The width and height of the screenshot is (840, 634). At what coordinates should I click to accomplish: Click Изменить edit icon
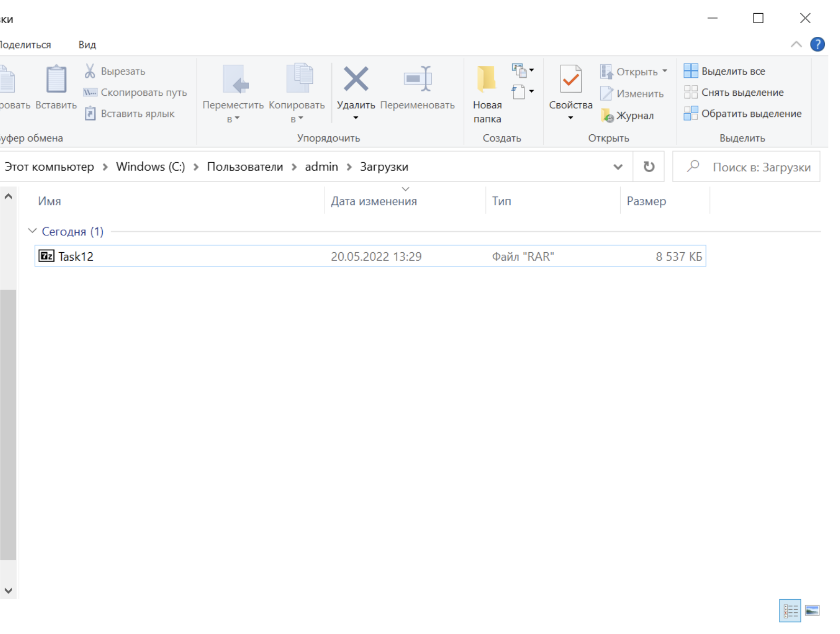point(607,94)
